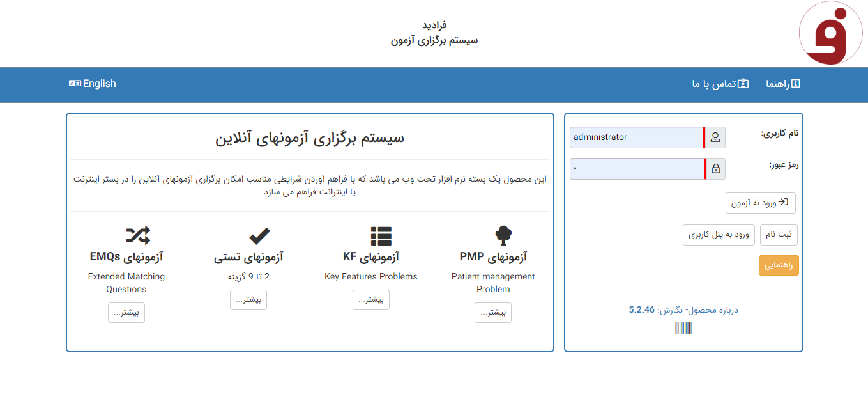Click the user icon beside the username field
The height and width of the screenshot is (399, 868).
tap(715, 137)
